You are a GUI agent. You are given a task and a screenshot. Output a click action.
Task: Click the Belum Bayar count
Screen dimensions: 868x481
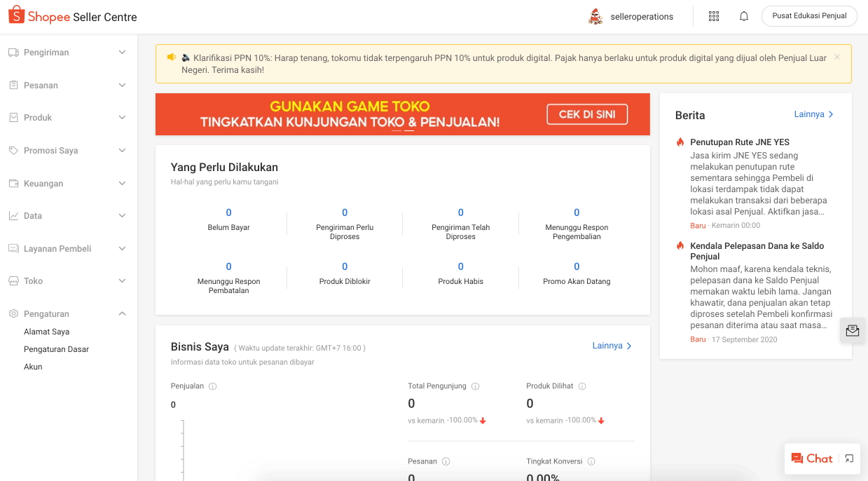[228, 212]
